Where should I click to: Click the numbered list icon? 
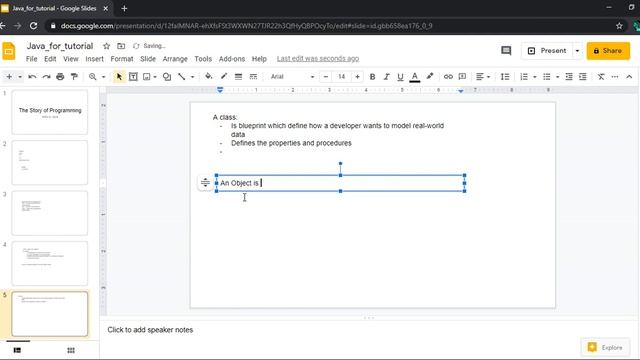tap(524, 76)
